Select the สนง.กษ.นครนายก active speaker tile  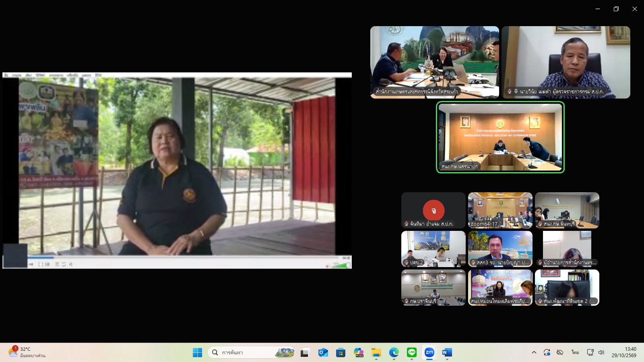point(500,137)
